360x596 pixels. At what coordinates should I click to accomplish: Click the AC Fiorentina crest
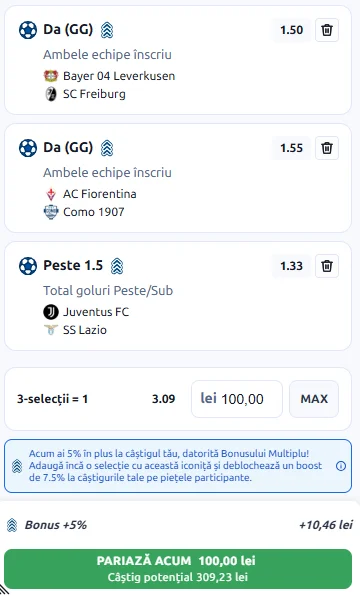(x=51, y=194)
